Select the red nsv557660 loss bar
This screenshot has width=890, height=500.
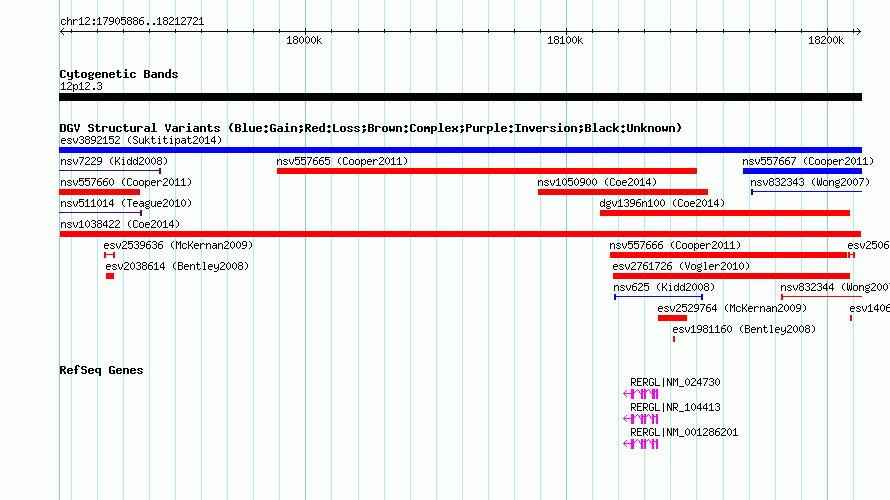pos(99,192)
